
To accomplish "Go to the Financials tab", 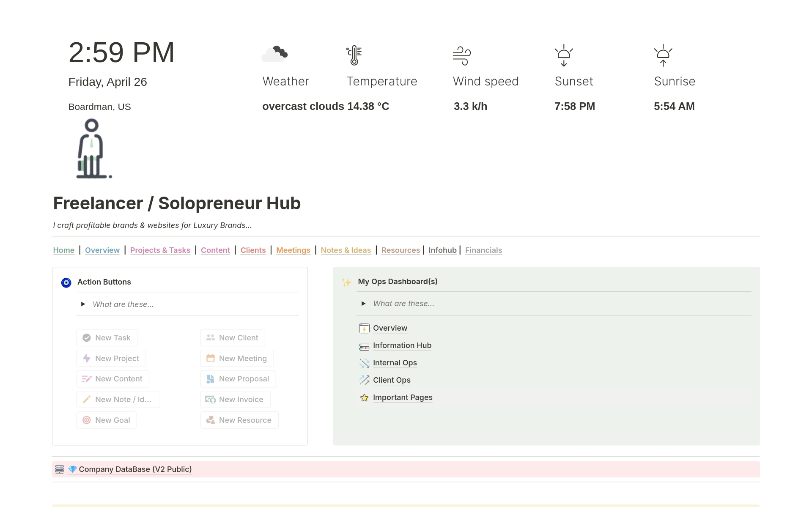I will pos(483,250).
